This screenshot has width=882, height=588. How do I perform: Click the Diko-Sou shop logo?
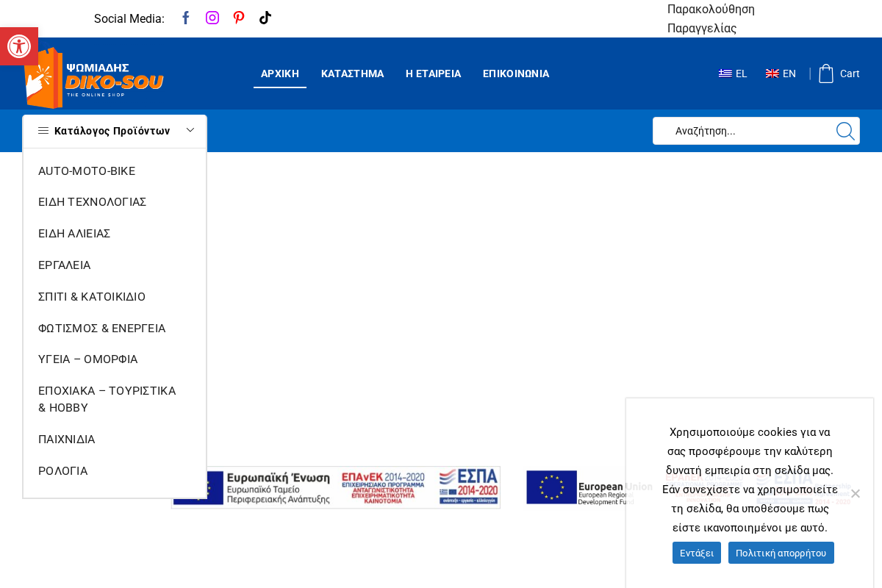pos(93,77)
